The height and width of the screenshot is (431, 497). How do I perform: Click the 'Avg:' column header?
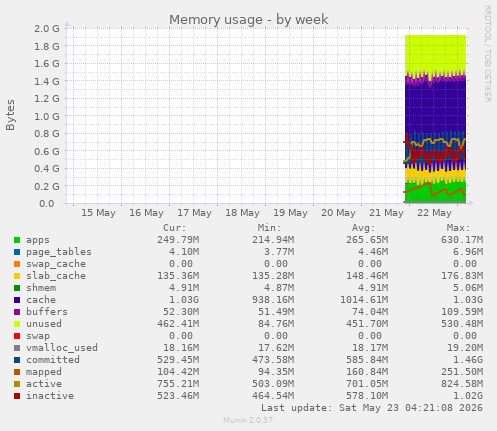click(364, 228)
